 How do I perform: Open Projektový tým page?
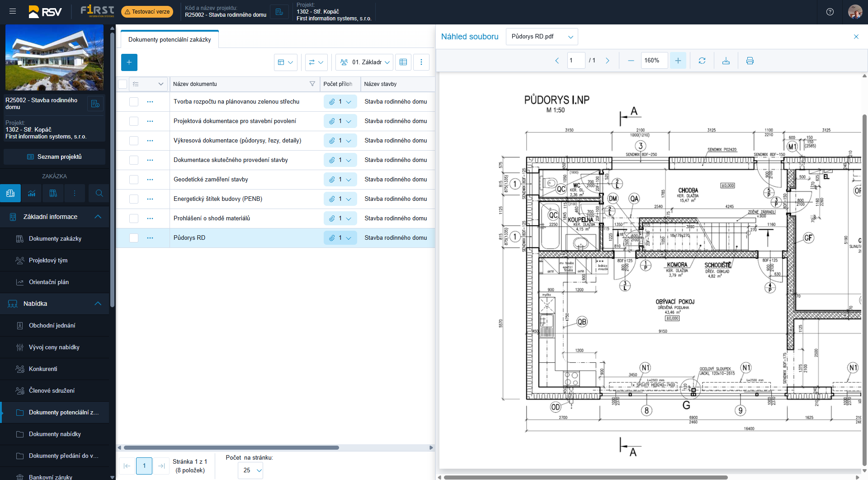click(x=48, y=261)
